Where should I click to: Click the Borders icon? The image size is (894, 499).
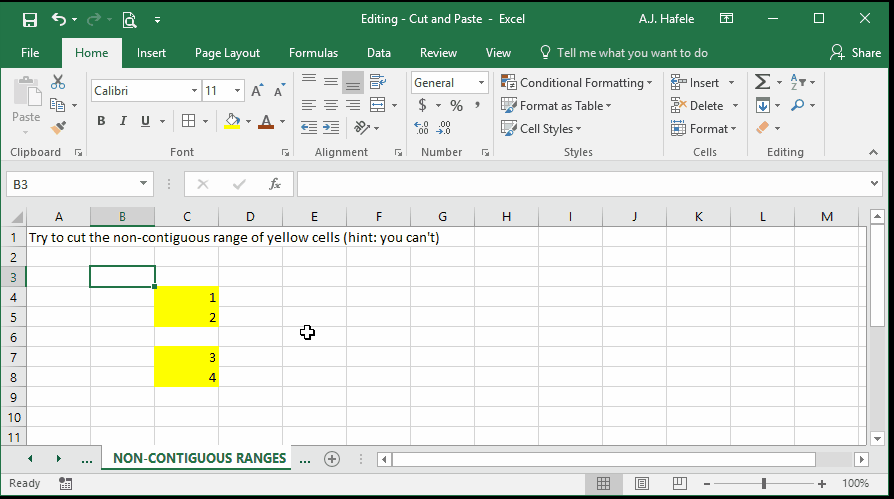point(188,120)
